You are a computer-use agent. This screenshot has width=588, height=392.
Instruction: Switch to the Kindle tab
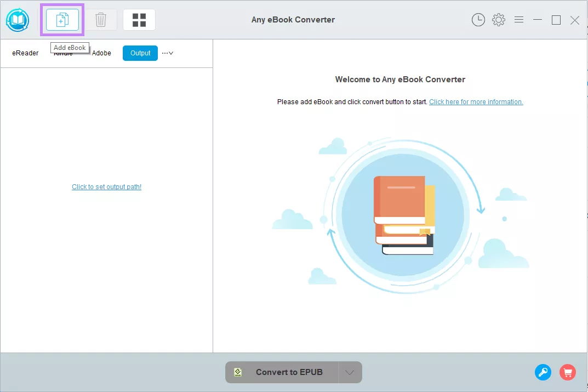click(63, 53)
